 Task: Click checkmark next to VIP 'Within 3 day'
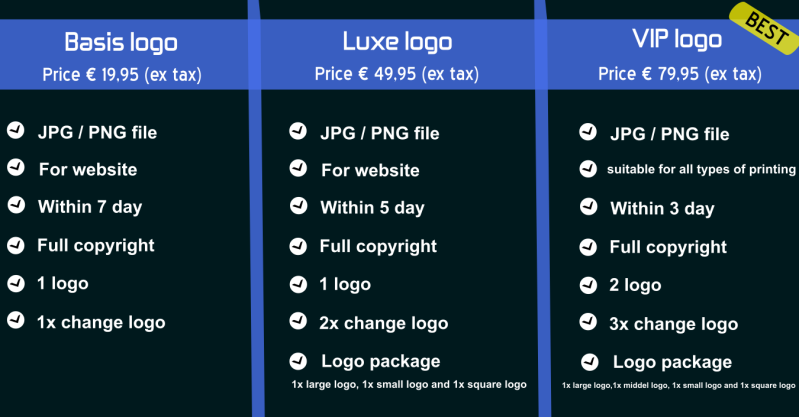pos(589,207)
